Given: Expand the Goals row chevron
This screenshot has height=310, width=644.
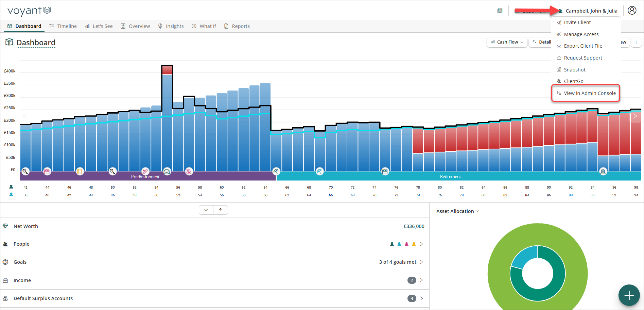Looking at the screenshot, I should [421, 262].
